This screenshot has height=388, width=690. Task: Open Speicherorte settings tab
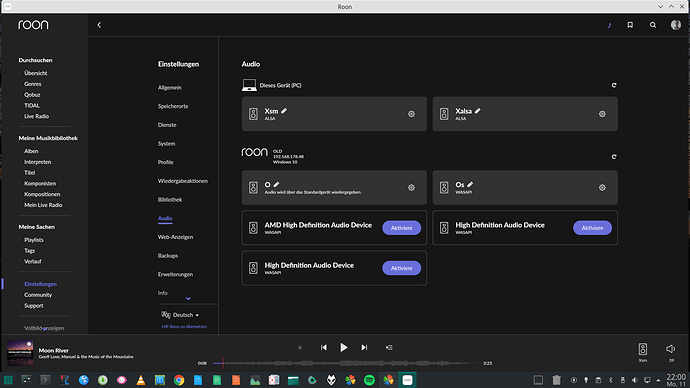(173, 106)
